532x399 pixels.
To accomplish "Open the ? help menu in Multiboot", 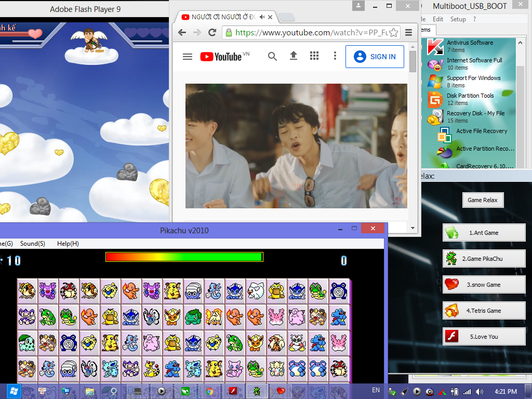I will (474, 19).
